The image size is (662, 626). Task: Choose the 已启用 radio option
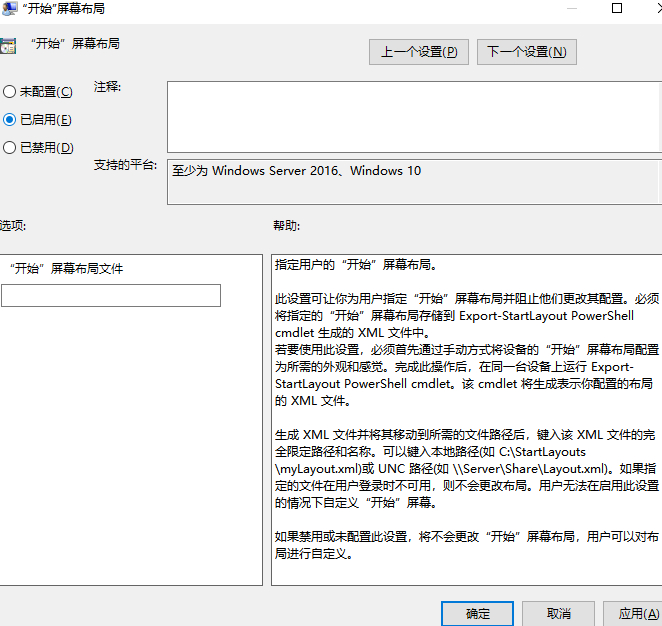click(9, 120)
